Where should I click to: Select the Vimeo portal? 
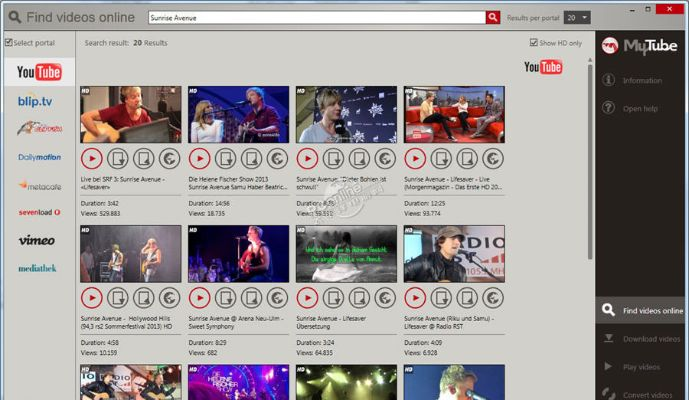(x=37, y=240)
